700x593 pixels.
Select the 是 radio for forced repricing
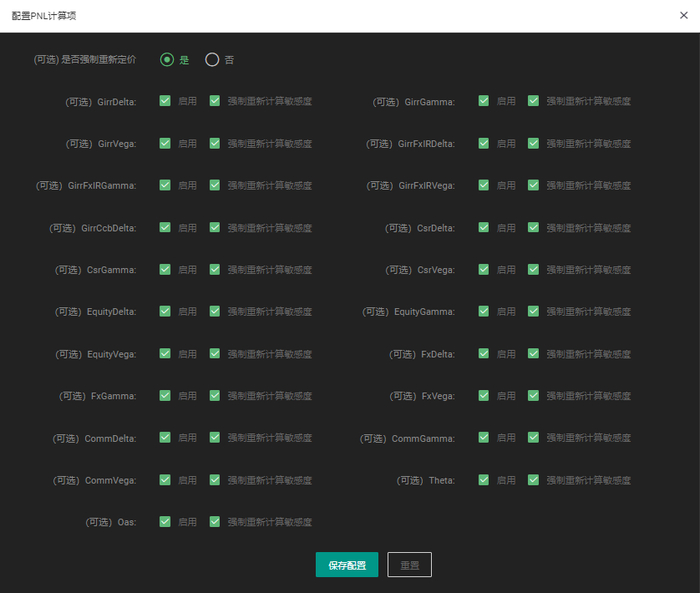(x=167, y=59)
